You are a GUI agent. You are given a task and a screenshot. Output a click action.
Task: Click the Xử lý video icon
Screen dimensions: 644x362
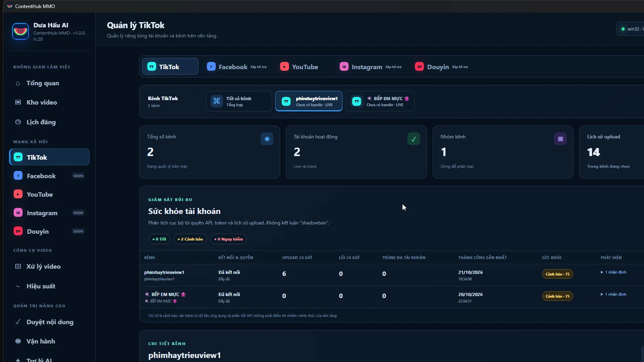(18, 266)
